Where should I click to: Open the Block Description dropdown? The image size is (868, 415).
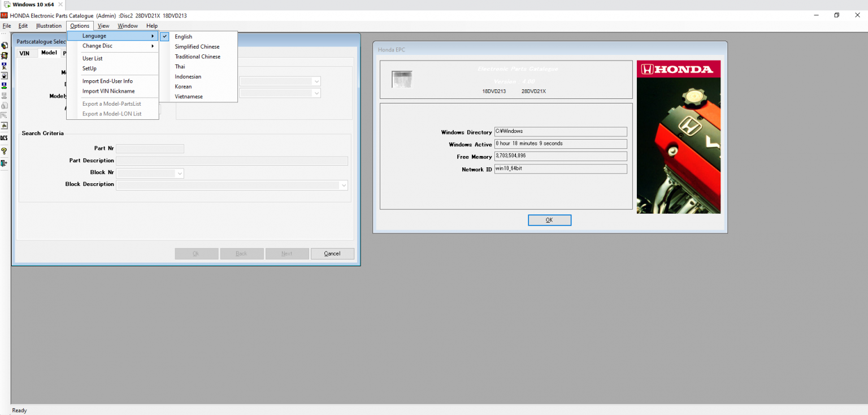344,185
